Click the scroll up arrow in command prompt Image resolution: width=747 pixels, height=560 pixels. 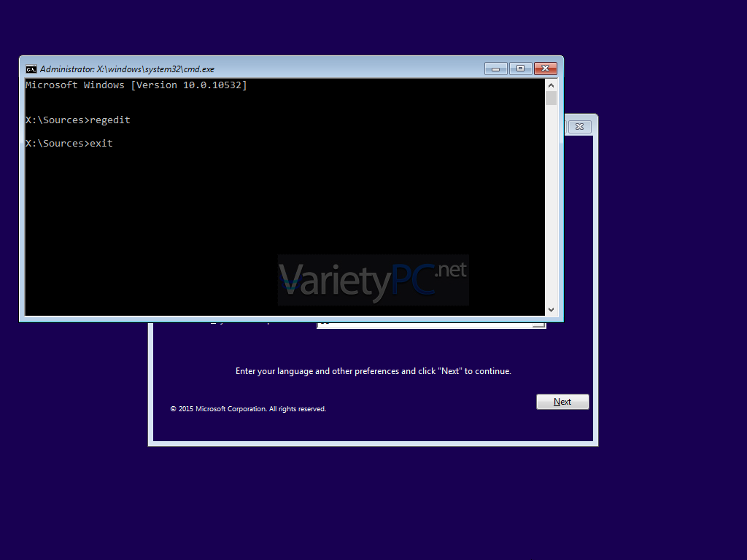point(551,85)
